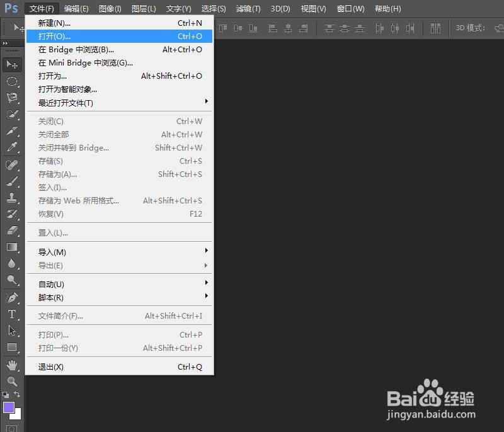Swap foreground and background colors
The width and height of the screenshot is (504, 432).
pyautogui.click(x=17, y=394)
